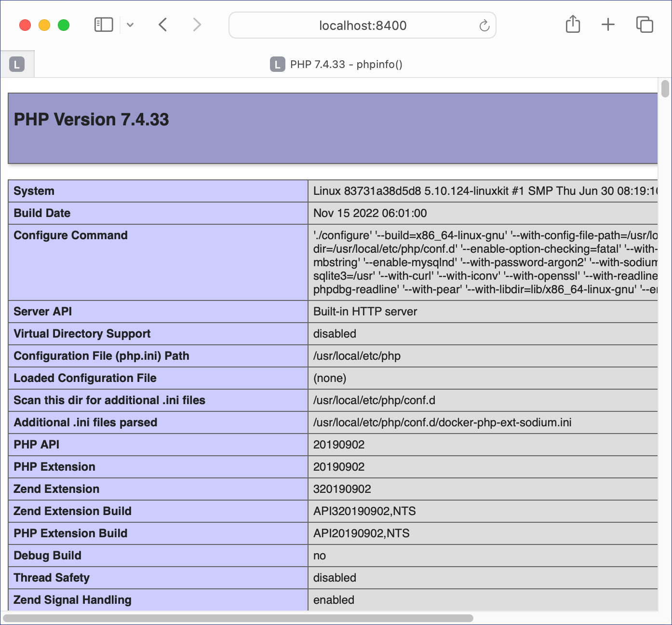Viewport: 672px width, 625px height.
Task: Expand the chevron beside the sidebar button
Action: (x=130, y=25)
